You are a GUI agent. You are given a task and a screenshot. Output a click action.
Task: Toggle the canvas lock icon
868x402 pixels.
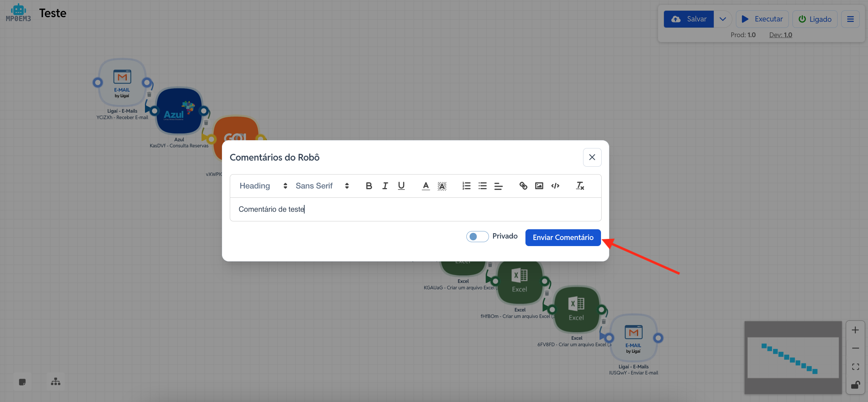coord(855,385)
